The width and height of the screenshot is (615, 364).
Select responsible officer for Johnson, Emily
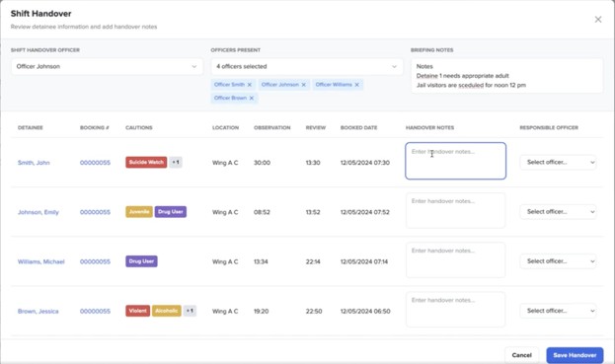559,211
